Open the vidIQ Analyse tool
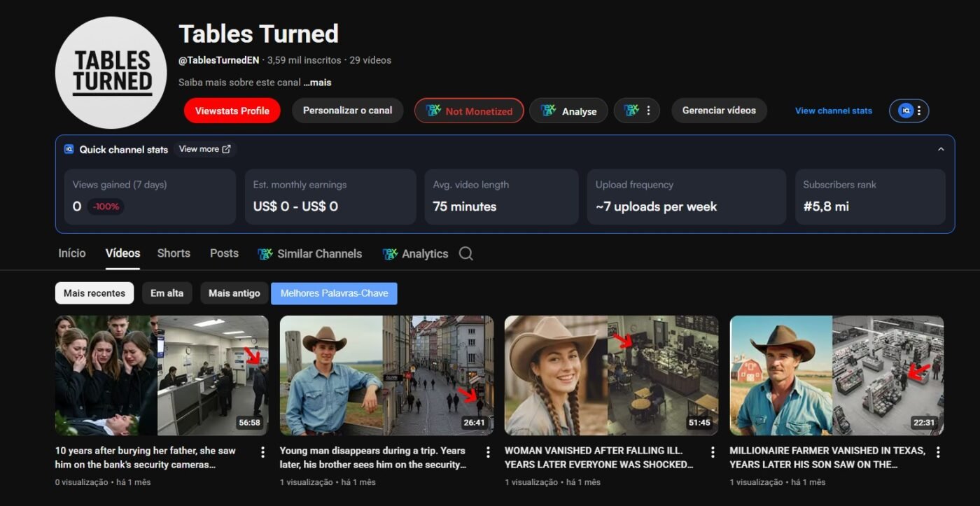 coord(568,110)
